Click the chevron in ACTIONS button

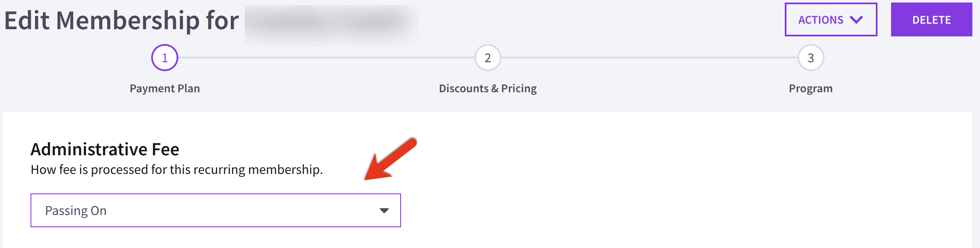pos(856,20)
